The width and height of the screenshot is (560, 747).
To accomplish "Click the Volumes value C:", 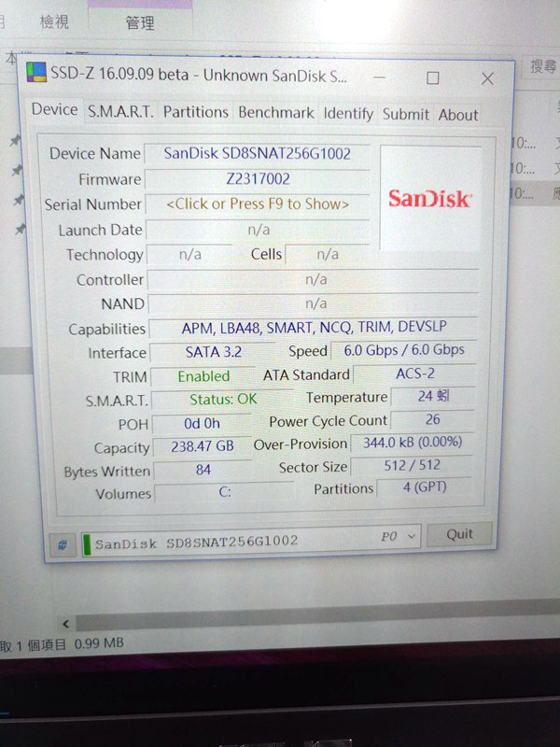I will [225, 492].
